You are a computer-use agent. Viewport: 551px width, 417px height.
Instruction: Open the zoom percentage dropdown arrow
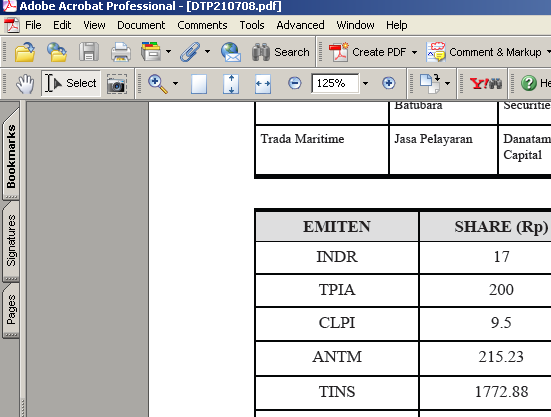click(x=365, y=83)
